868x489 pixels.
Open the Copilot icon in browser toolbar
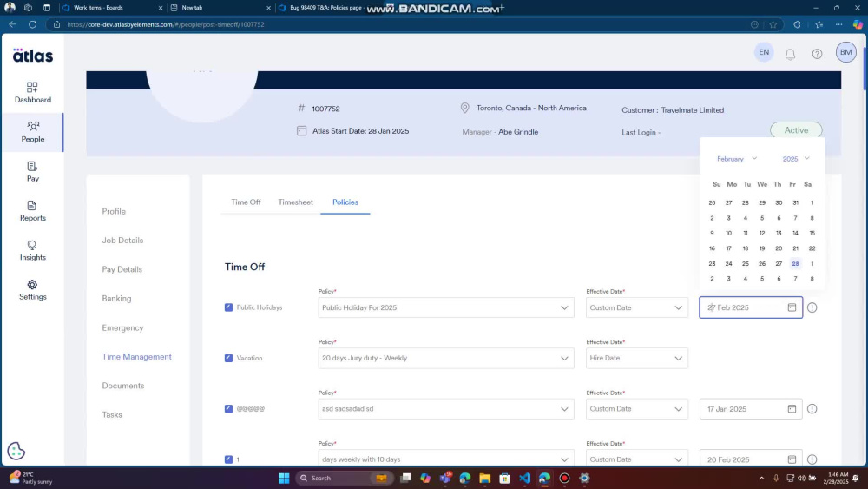tap(858, 24)
